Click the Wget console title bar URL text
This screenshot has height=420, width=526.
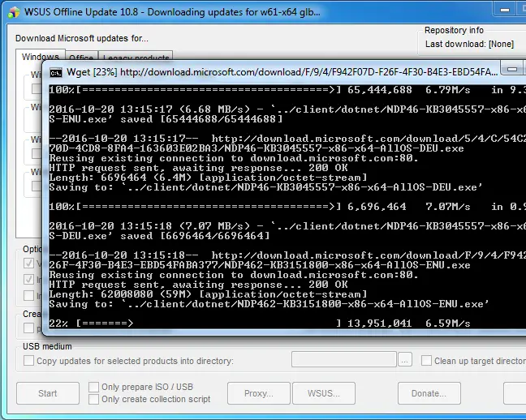coord(309,72)
